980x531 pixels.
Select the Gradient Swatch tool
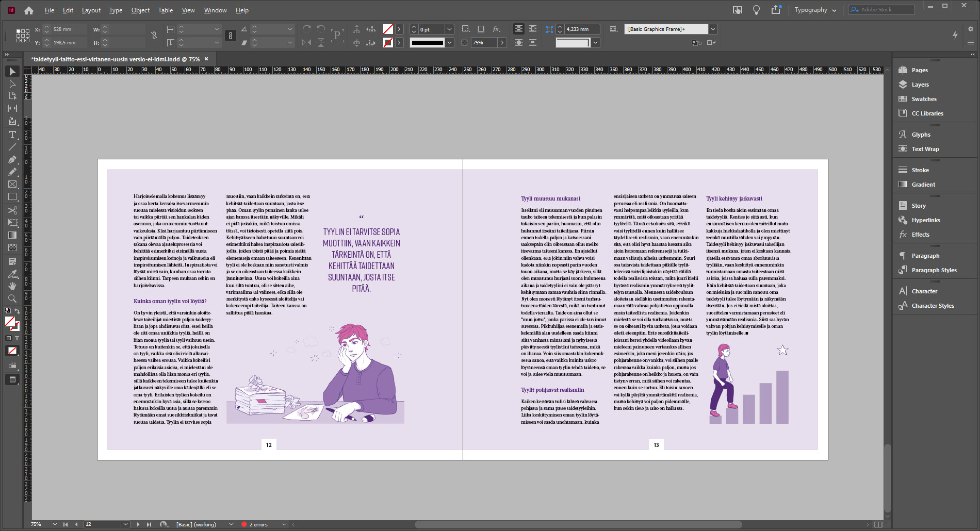pos(12,235)
